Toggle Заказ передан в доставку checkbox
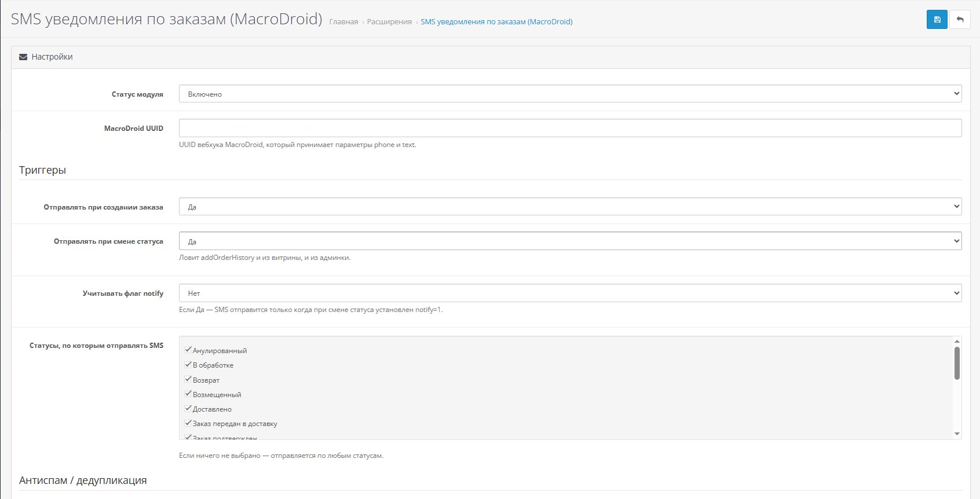The height and width of the screenshot is (499, 980). pos(188,423)
